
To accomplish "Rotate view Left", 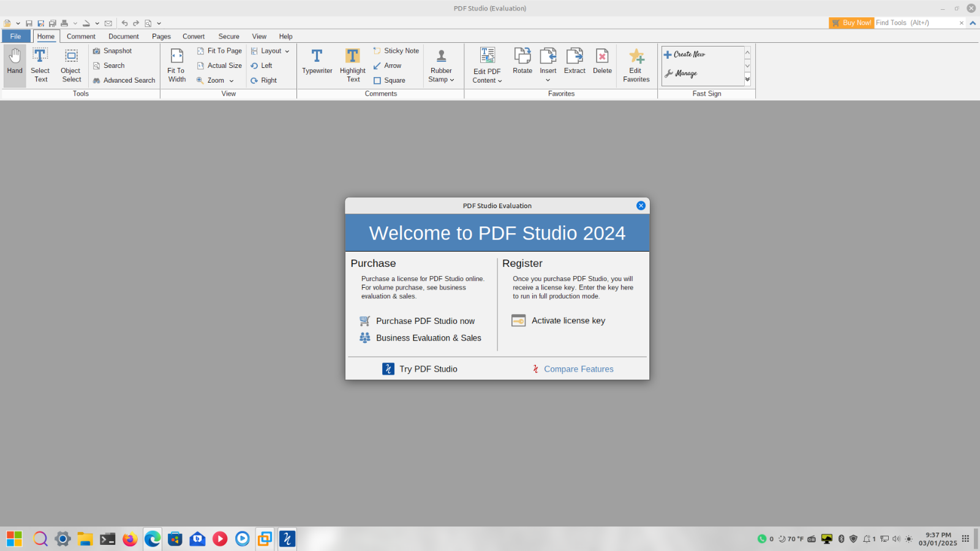I will pos(262,66).
